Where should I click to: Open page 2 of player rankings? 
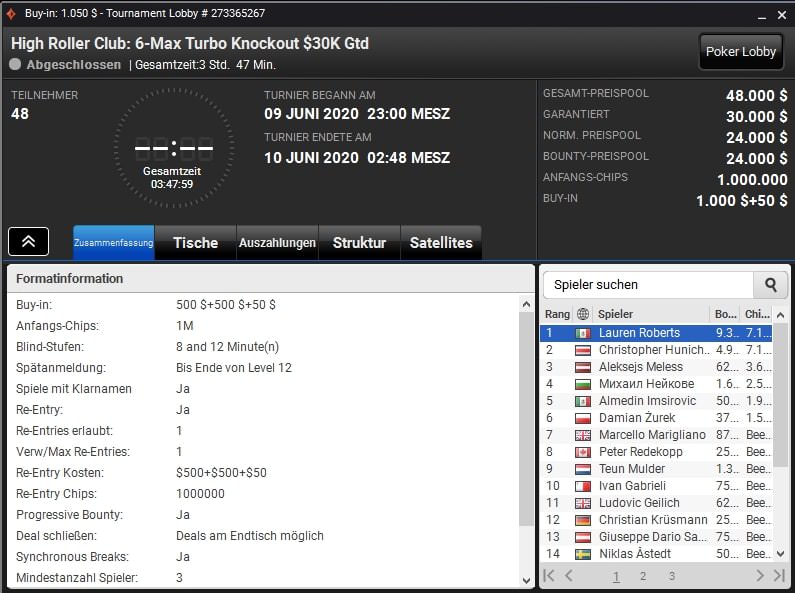point(642,576)
